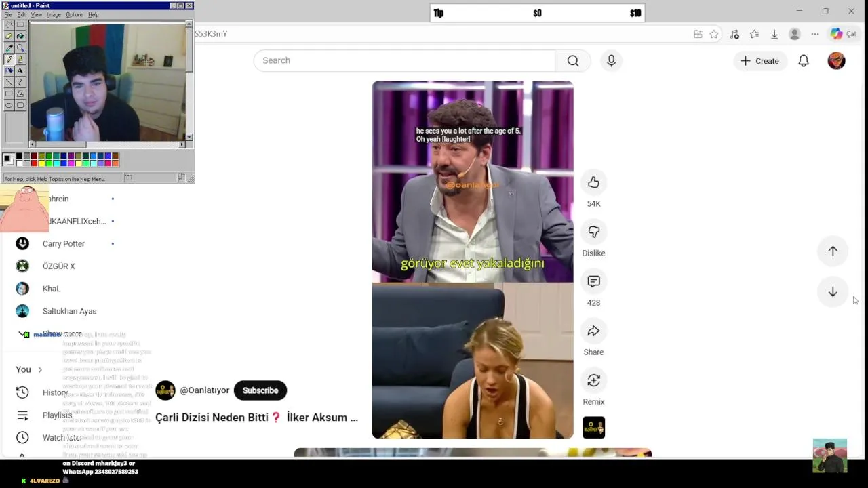Click the Share arrow icon
This screenshot has width=868, height=488.
pos(593,331)
